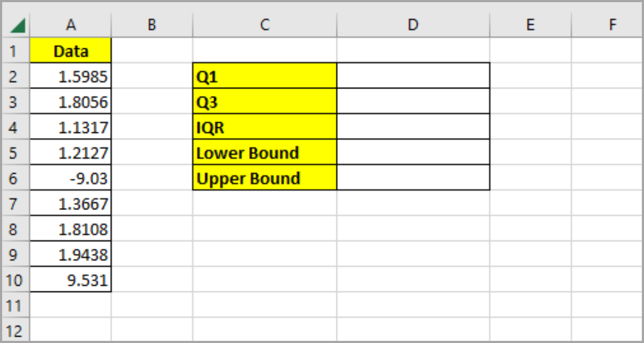The height and width of the screenshot is (343, 644).
Task: Select the Q1 label cell
Action: [264, 76]
